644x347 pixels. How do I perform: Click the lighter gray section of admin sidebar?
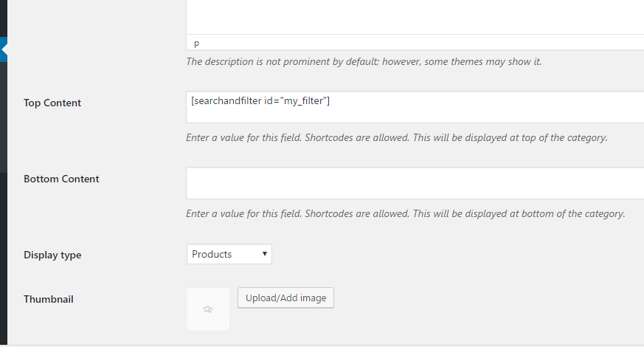[4, 117]
